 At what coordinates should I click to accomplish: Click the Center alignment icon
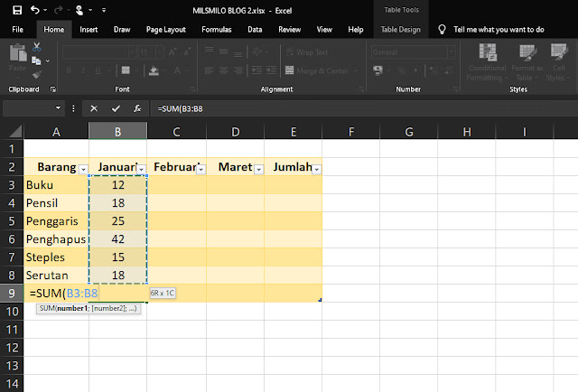(223, 70)
